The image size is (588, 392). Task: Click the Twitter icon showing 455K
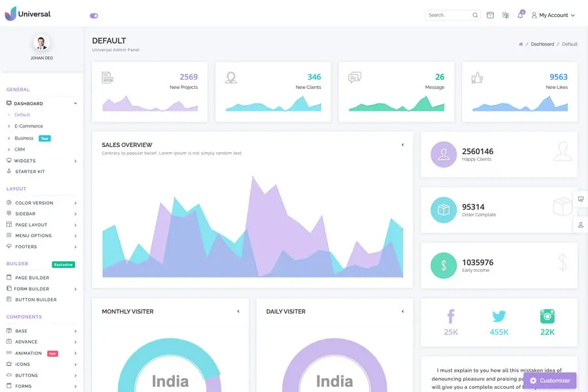point(499,317)
